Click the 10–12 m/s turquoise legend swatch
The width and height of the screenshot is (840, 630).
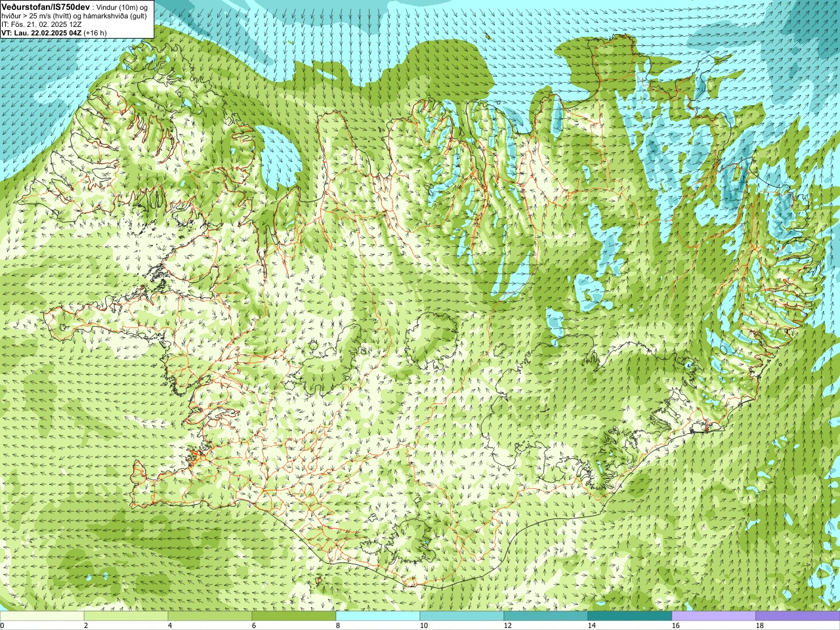point(462,616)
